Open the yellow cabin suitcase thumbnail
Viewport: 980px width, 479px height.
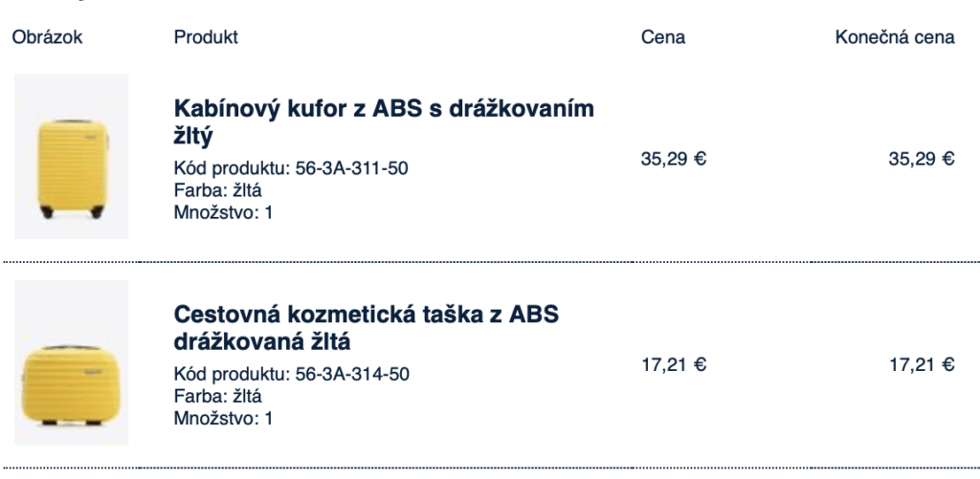[71, 156]
